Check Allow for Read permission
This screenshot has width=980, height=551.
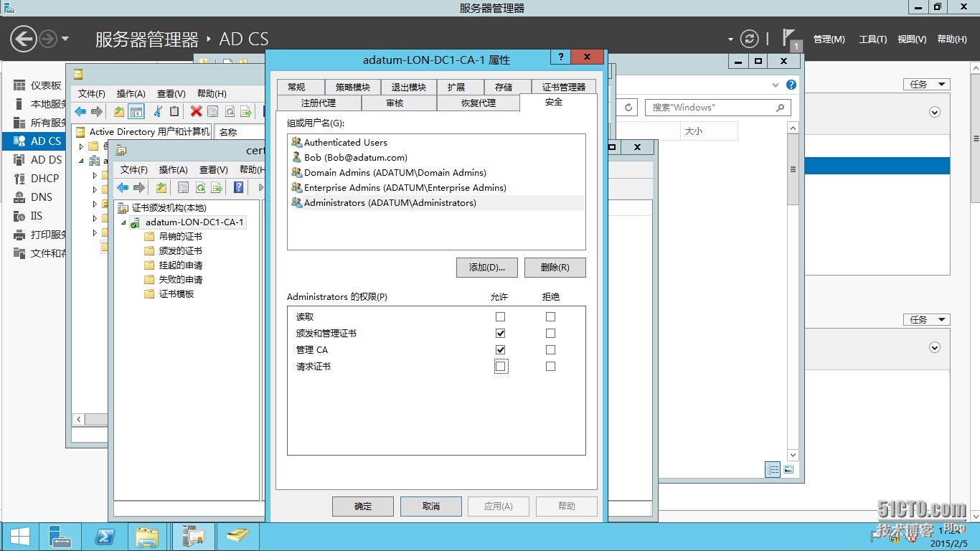(500, 316)
